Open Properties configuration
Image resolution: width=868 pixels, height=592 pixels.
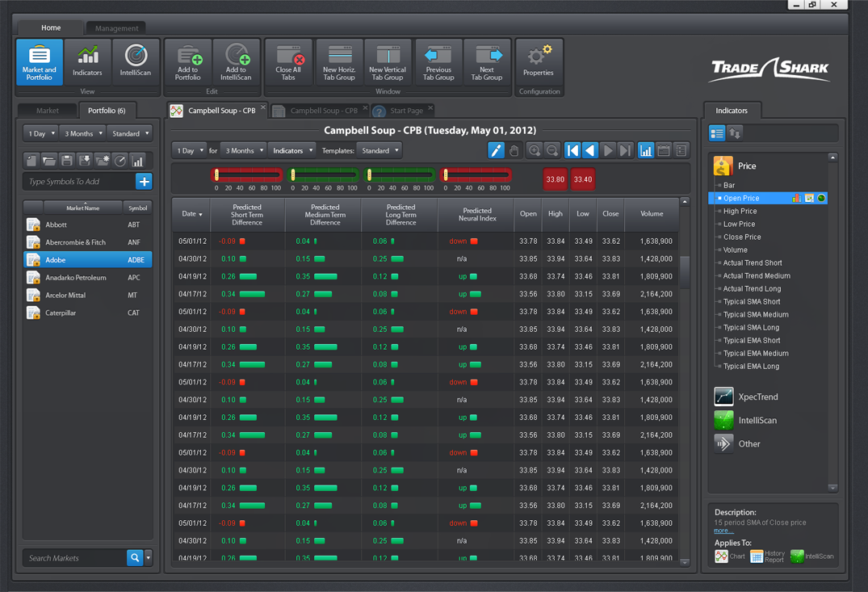[x=539, y=62]
